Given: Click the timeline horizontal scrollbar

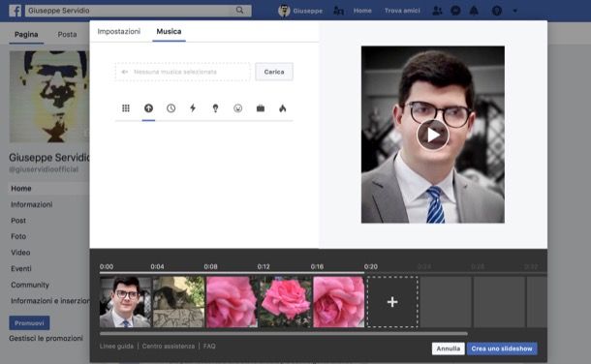Looking at the screenshot, I should point(284,334).
